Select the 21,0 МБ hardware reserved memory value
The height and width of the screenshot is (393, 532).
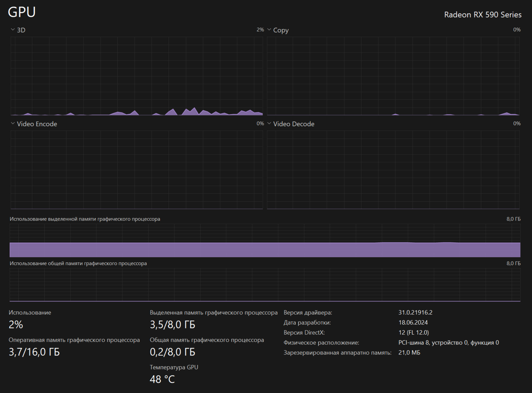click(x=409, y=352)
